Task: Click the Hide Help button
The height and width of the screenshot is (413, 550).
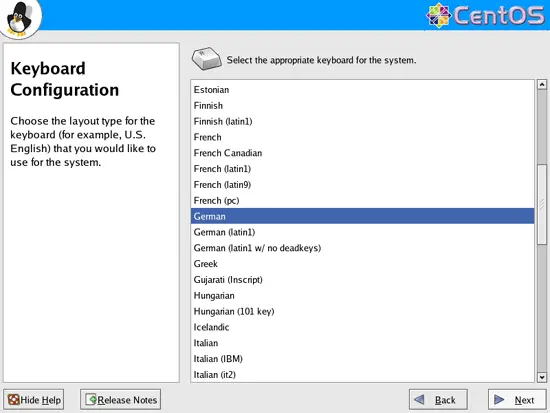Action: pyautogui.click(x=34, y=399)
